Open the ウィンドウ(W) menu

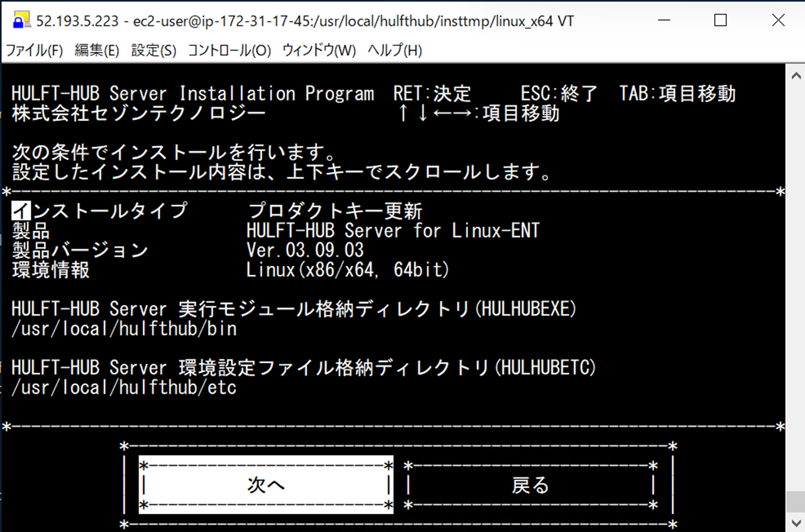coord(319,51)
